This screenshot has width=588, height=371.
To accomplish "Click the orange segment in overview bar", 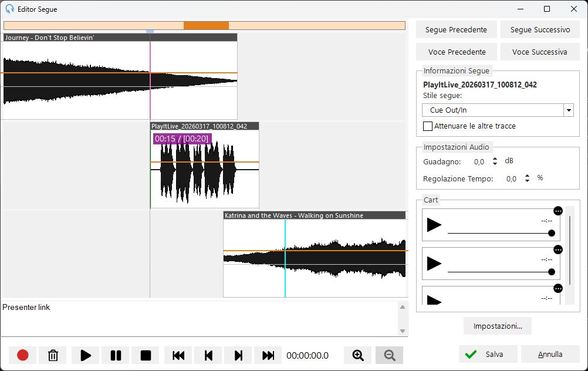I will 206,25.
